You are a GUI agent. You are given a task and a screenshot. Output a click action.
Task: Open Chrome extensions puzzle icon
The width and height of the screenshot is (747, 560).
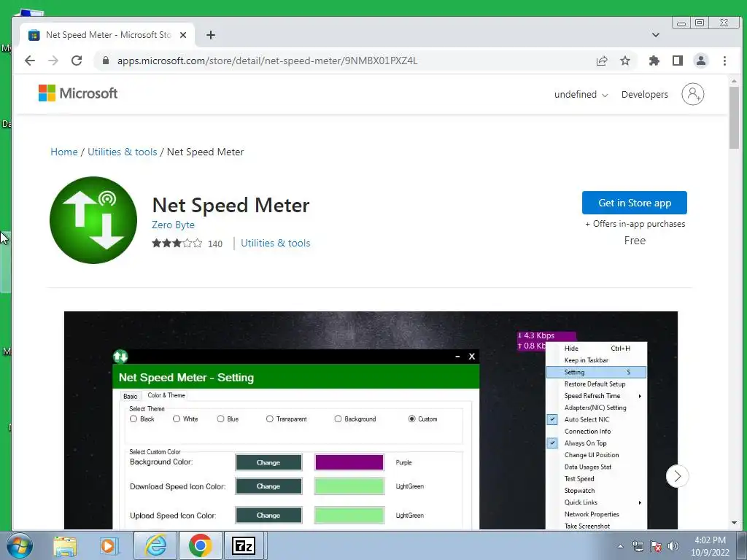(654, 61)
